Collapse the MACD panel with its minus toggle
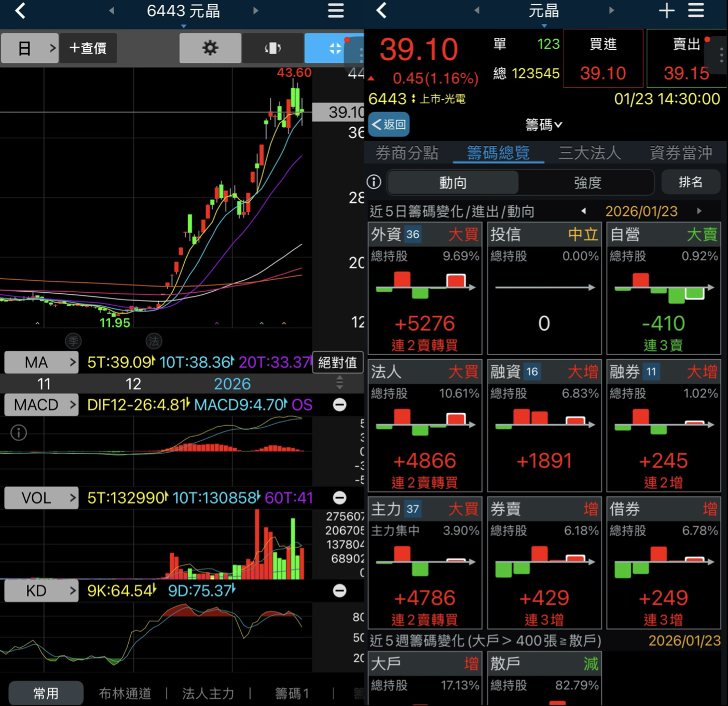This screenshot has width=728, height=706. 340,404
